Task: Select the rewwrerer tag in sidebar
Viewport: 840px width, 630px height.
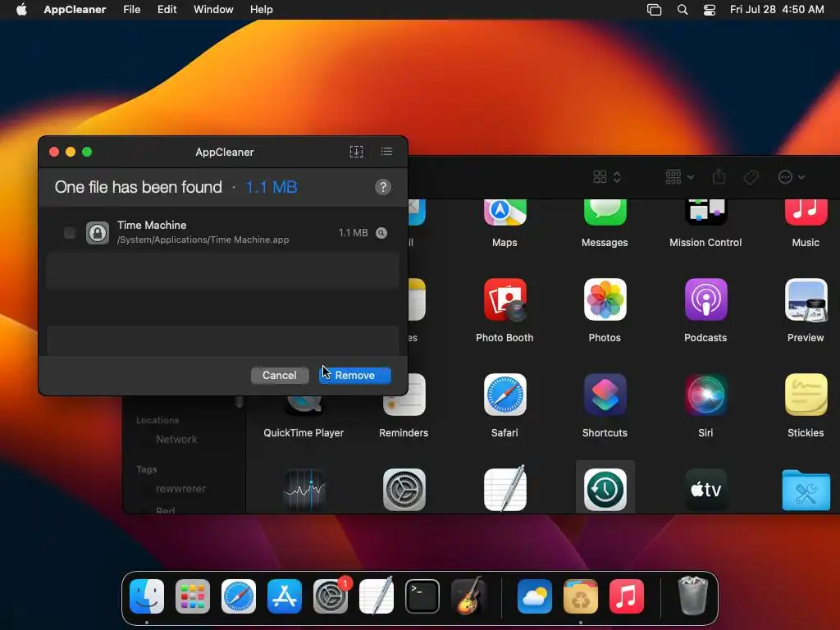Action: pos(180,489)
